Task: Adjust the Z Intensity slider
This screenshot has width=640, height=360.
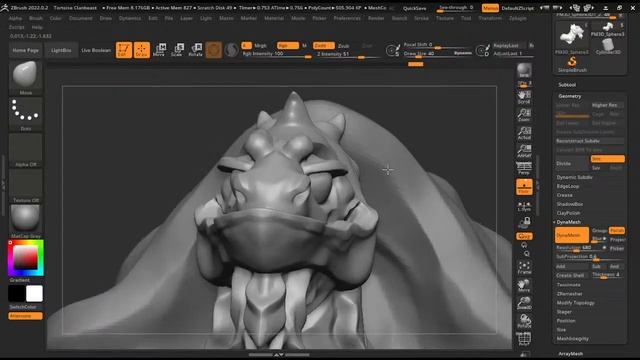Action: click(348, 54)
